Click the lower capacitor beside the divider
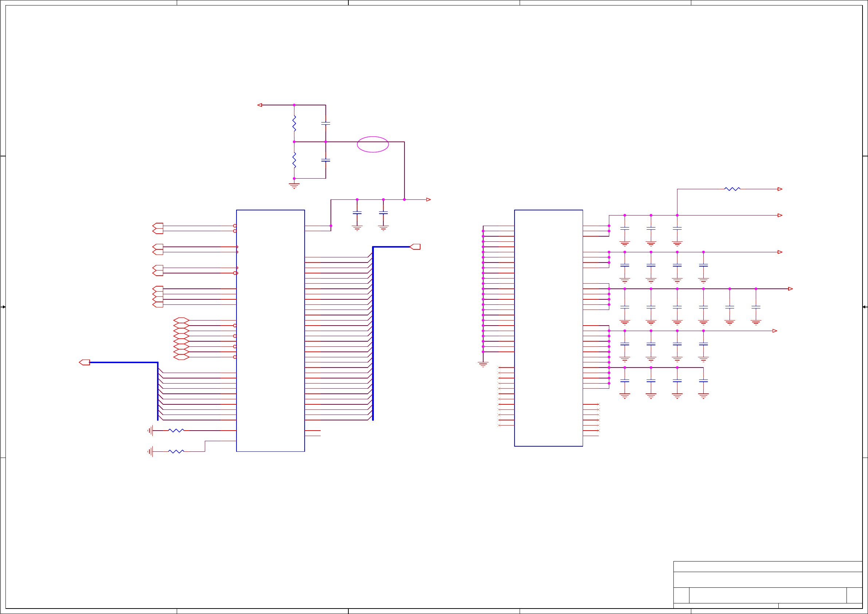The width and height of the screenshot is (868, 614). [325, 160]
